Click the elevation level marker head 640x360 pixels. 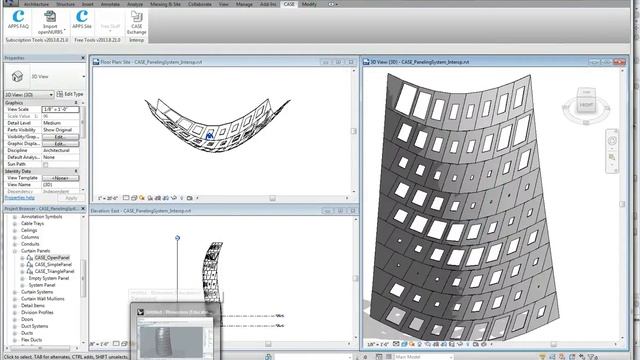(177, 238)
